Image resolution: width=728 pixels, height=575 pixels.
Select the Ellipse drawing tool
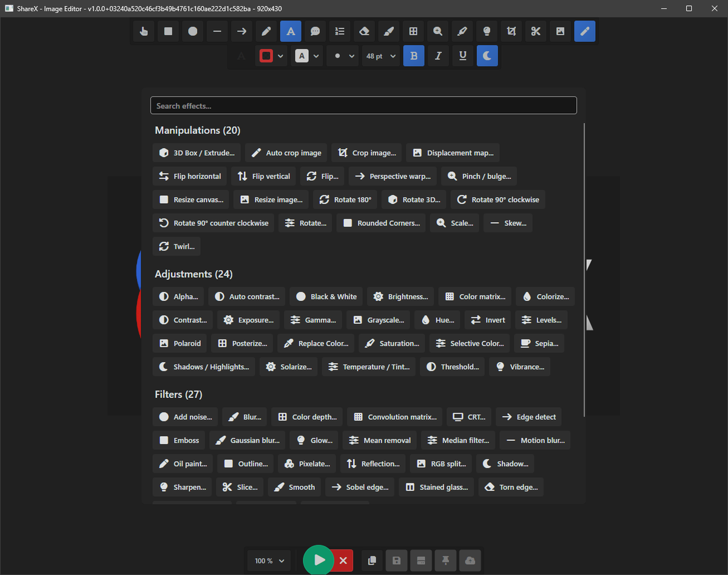193,31
